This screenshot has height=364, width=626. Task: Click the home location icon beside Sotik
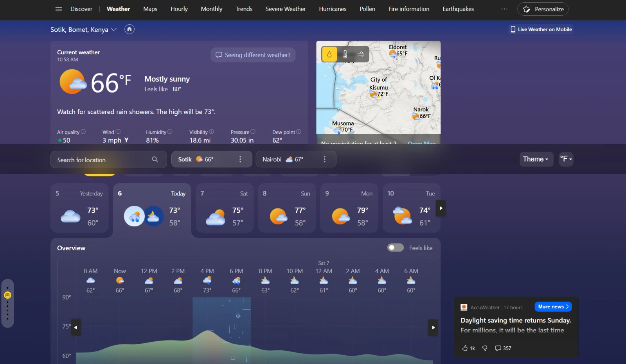pyautogui.click(x=129, y=29)
